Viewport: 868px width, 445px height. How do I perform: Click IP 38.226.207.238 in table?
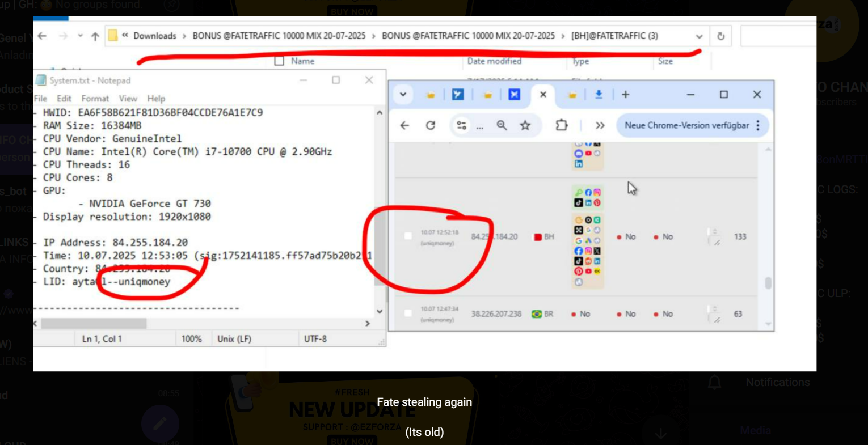pos(496,313)
